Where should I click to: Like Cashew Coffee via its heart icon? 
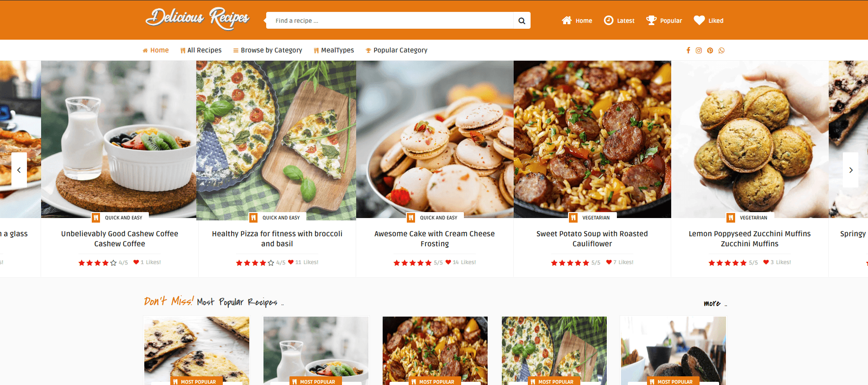pos(136,262)
